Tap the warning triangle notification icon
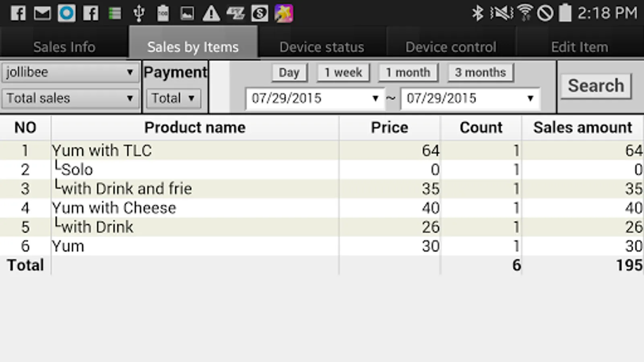The image size is (644, 362). coord(211,13)
